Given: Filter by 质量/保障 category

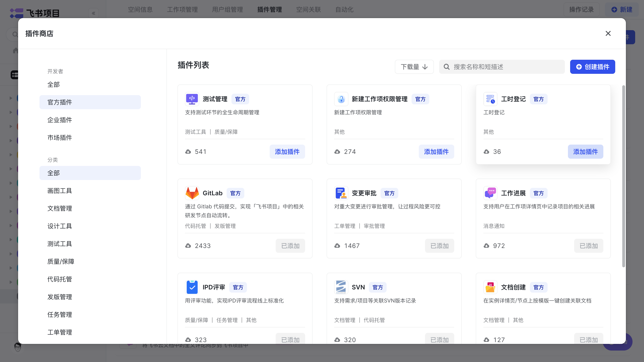Looking at the screenshot, I should (90, 262).
